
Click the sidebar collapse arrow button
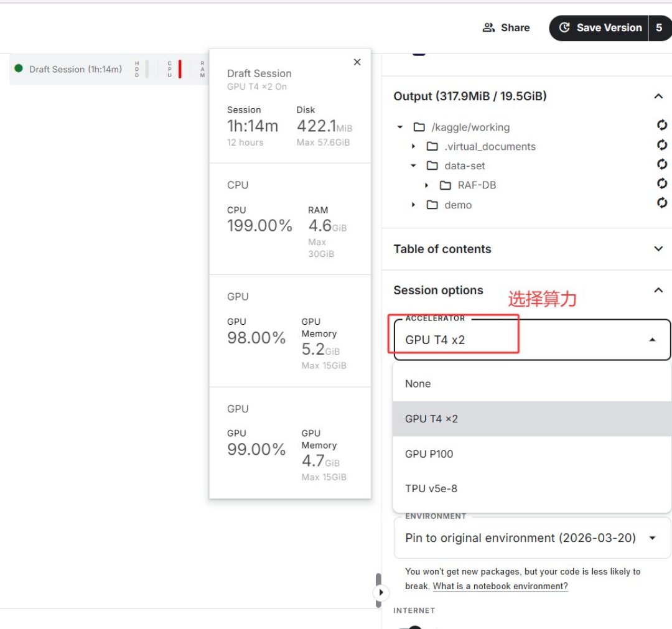coord(381,592)
